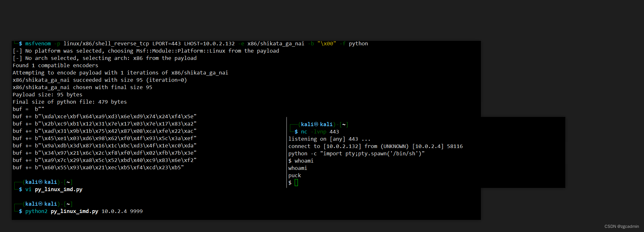Click the x86/shikata_ga_nai encoder argument in command

276,44
